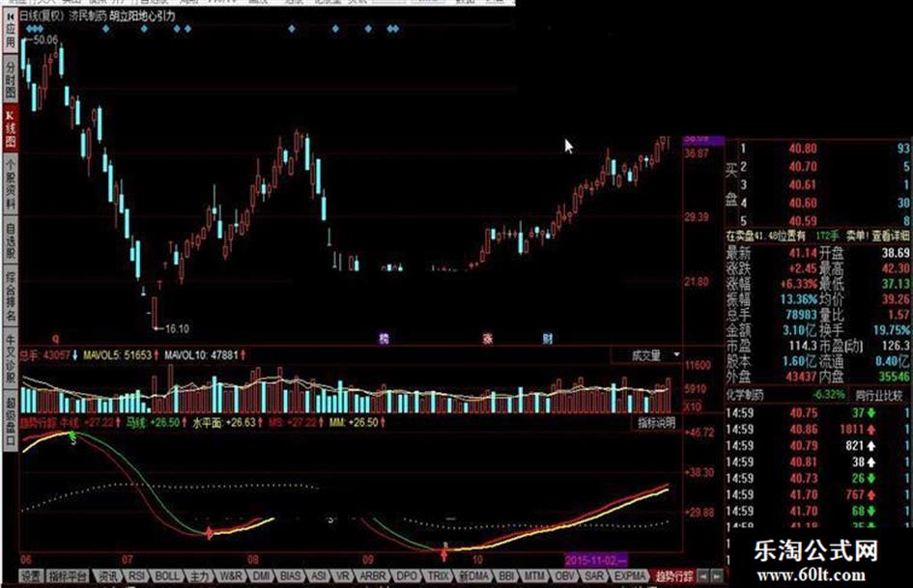Image resolution: width=913 pixels, height=588 pixels.
Task: Select the 趋势行踪 indicator tab
Action: [673, 576]
